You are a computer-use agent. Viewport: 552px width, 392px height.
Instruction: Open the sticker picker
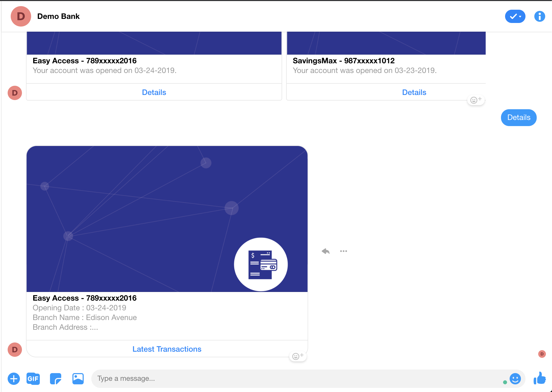click(x=56, y=379)
